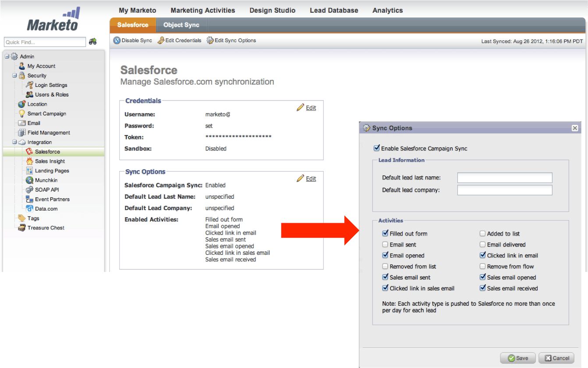Click the Disable Sync toolbar icon
Screen dimensions: 588x368
(117, 40)
